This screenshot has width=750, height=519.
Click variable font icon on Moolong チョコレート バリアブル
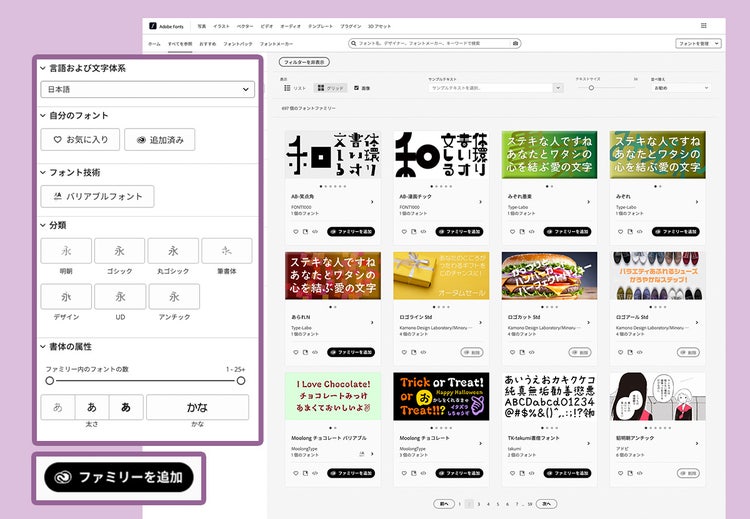(362, 454)
